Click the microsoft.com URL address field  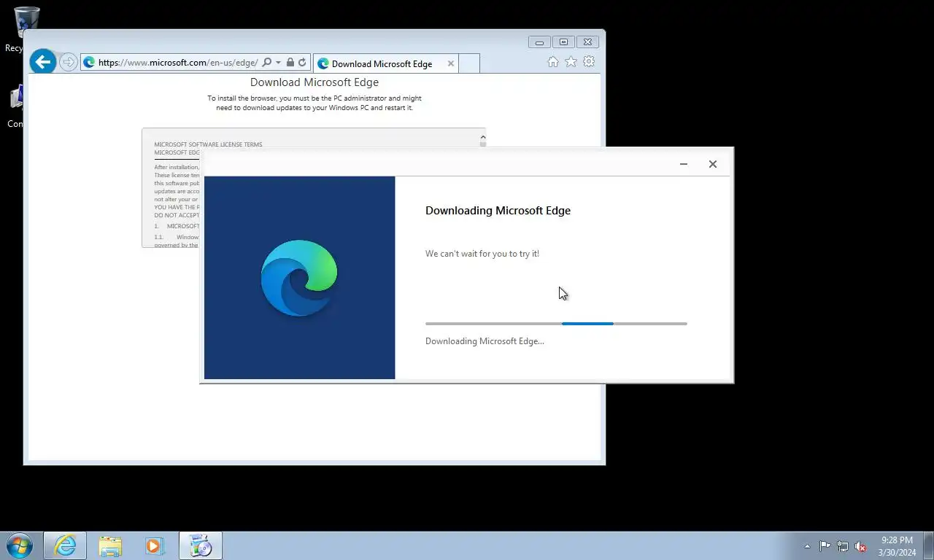click(178, 63)
